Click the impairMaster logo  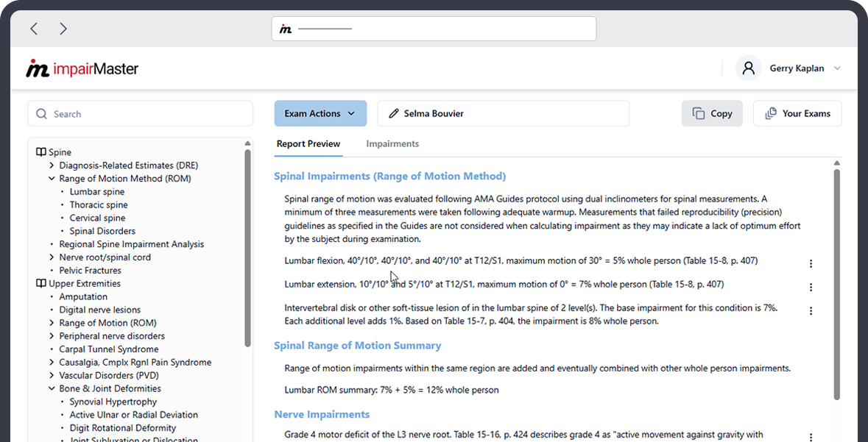[82, 69]
